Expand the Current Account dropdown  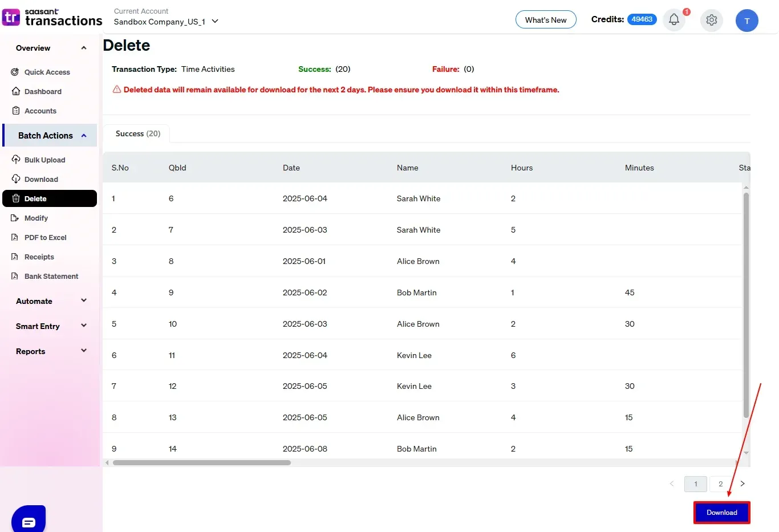215,22
